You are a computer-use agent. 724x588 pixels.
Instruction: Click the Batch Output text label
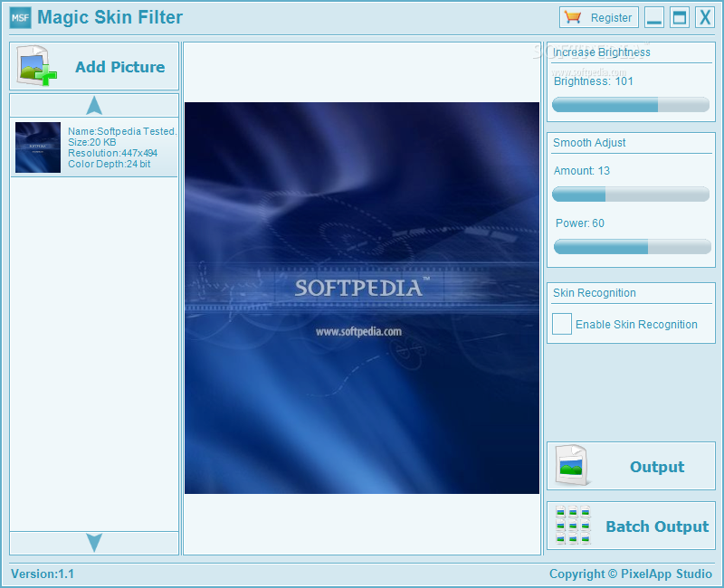click(657, 526)
